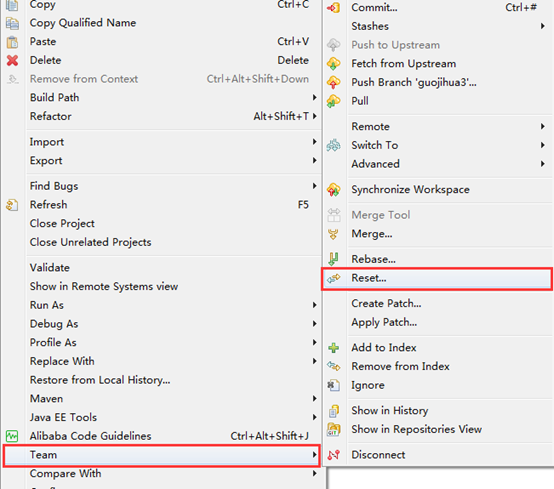Open the Run As menu entry
554x489 pixels.
coord(47,305)
